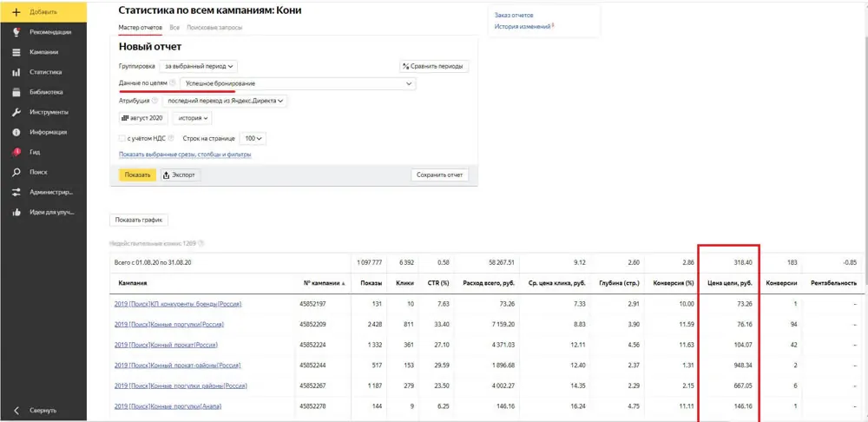868x422 pixels.
Task: Open campaign Конный прокат (Россия)
Action: (166, 345)
